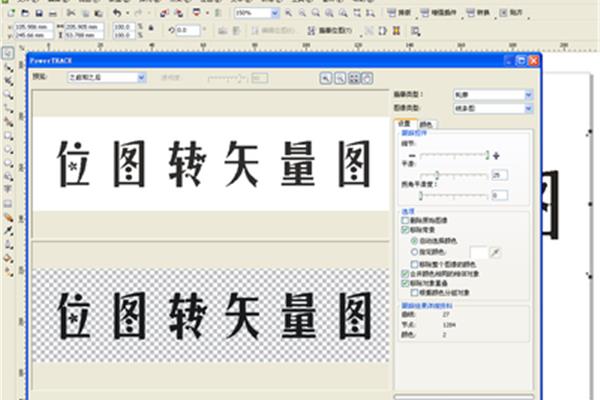This screenshot has width=600, height=400.
Task: Select the Eyedropper tool in the toolbox
Action: pos(8,231)
